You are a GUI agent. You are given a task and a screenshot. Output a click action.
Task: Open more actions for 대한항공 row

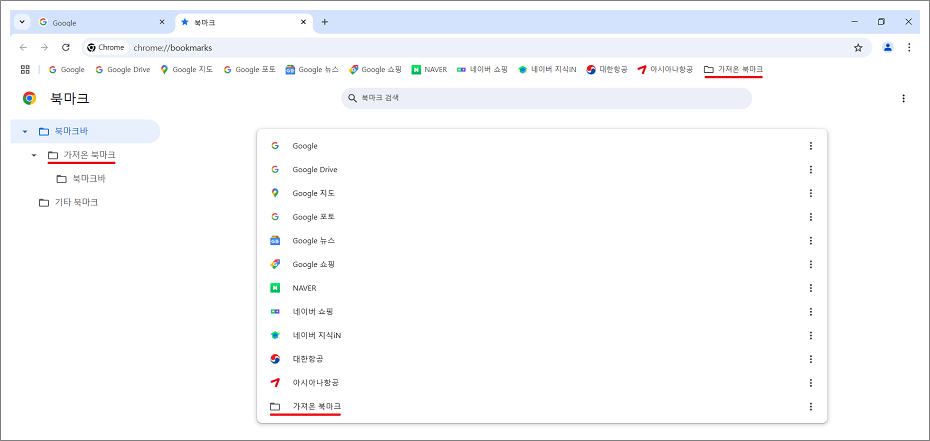click(811, 359)
